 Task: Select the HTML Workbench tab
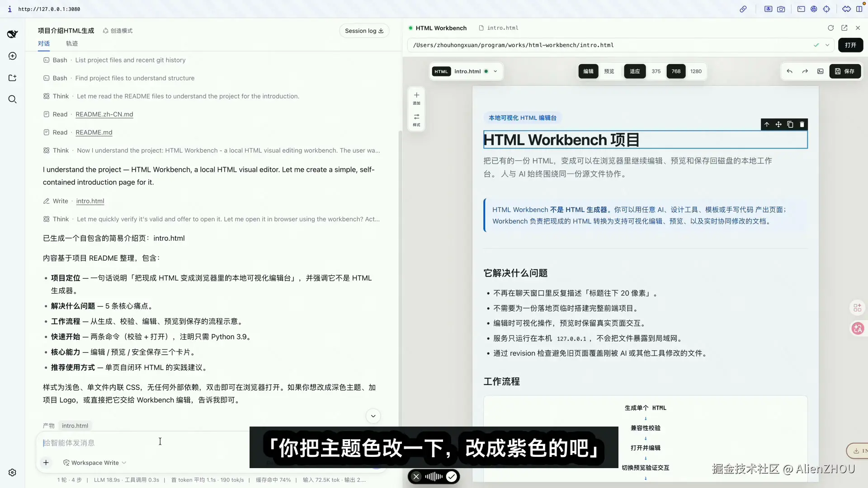pos(438,28)
